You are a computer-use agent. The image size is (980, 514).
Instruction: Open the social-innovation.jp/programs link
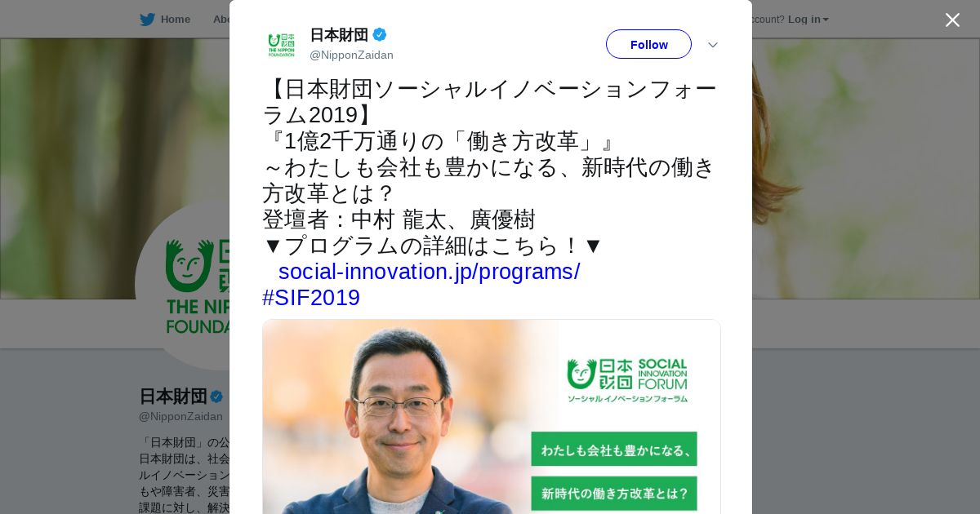pos(429,272)
